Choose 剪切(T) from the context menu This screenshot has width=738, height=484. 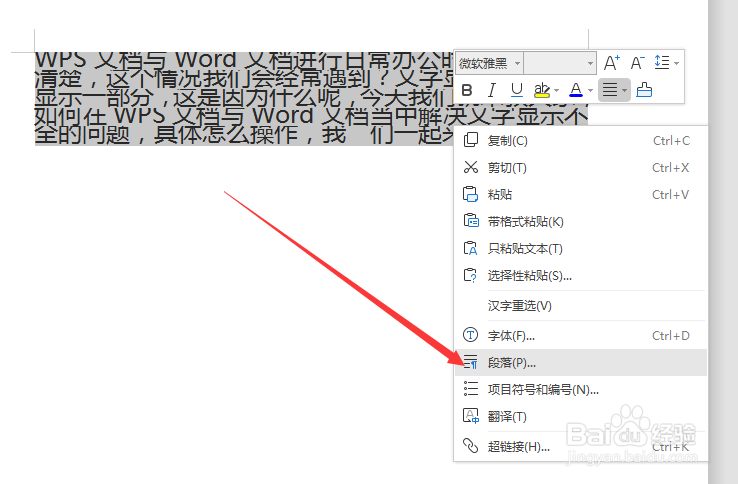(580, 168)
